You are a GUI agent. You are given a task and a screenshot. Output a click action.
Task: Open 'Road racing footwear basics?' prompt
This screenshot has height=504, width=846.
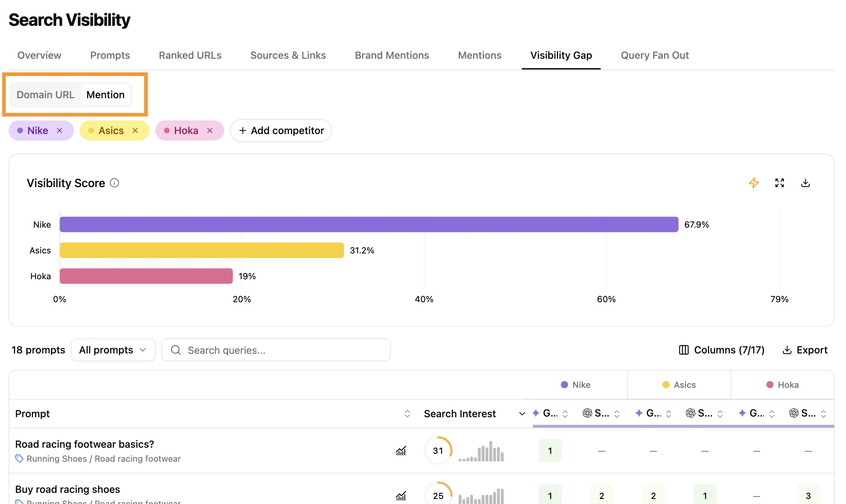click(x=85, y=444)
